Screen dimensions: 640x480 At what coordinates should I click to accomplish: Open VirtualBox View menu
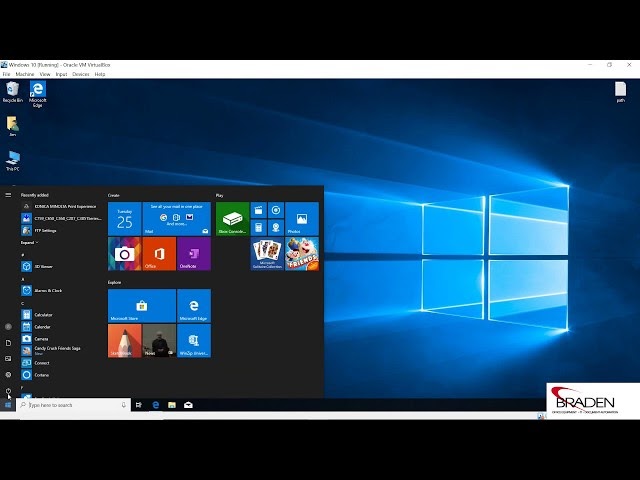pos(45,74)
